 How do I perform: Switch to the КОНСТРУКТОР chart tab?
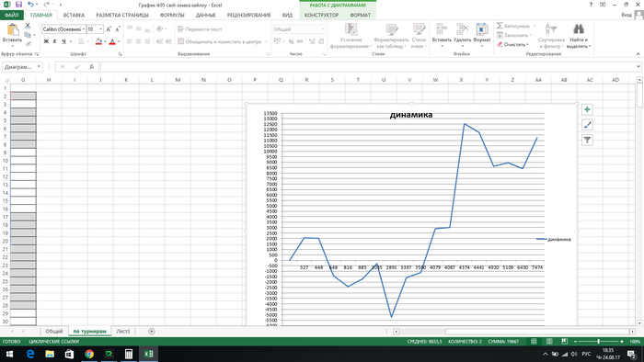click(321, 16)
